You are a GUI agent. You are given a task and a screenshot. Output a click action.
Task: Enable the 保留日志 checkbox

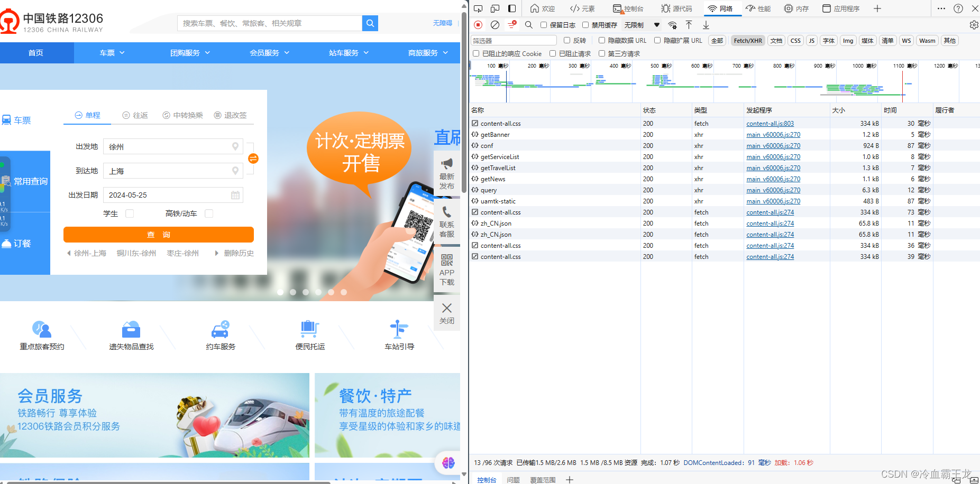pos(544,25)
